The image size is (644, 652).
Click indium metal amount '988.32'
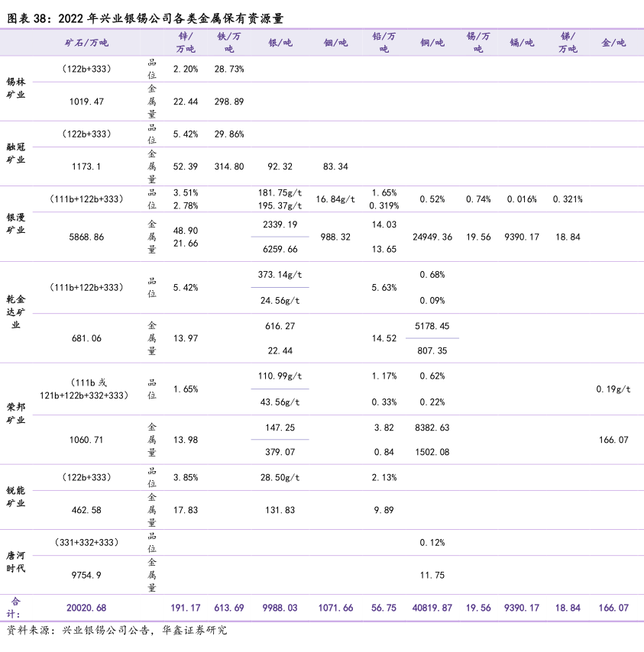click(x=335, y=237)
